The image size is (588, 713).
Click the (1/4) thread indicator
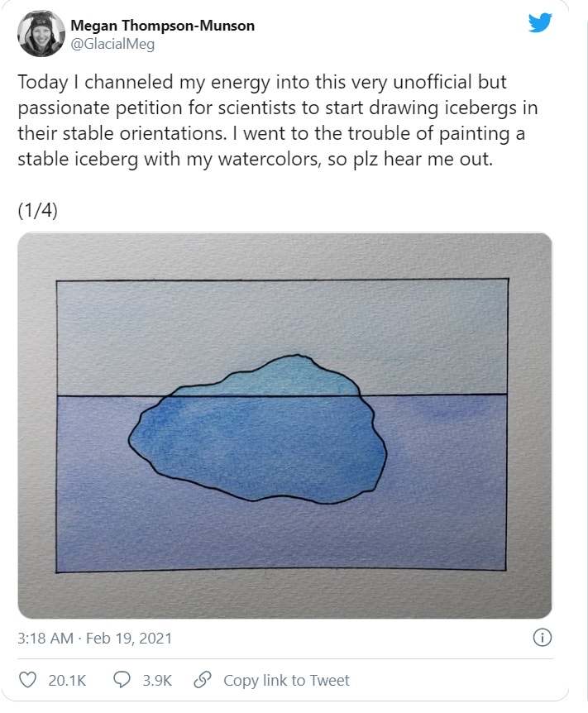tap(37, 210)
